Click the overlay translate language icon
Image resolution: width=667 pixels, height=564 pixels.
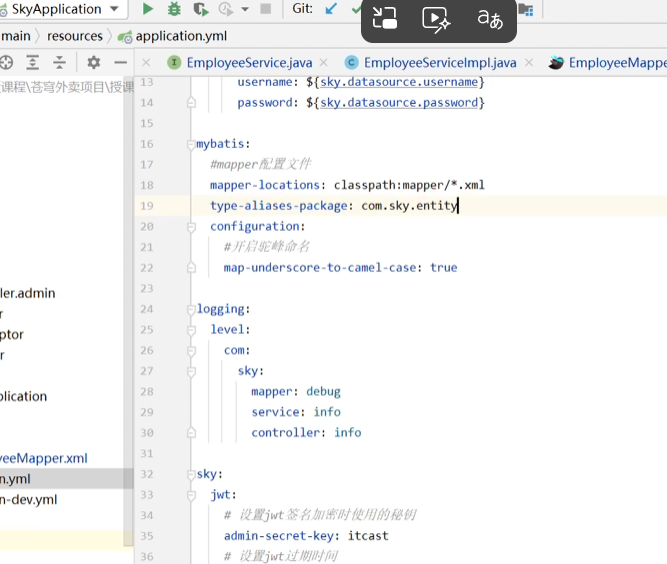tap(490, 19)
